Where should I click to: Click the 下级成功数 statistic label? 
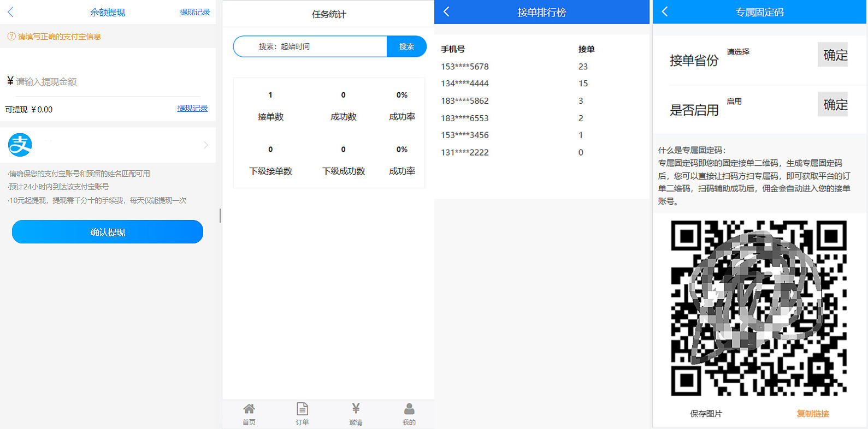(343, 171)
